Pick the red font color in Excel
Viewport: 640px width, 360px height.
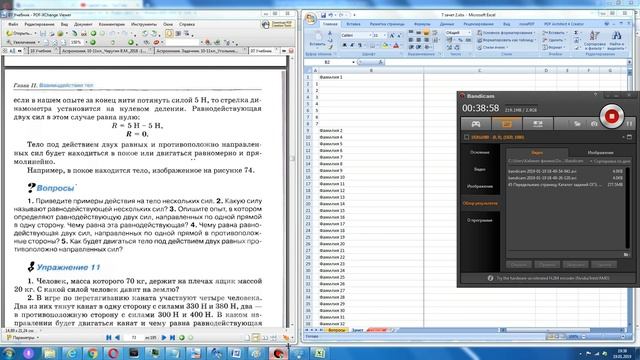tap(396, 46)
